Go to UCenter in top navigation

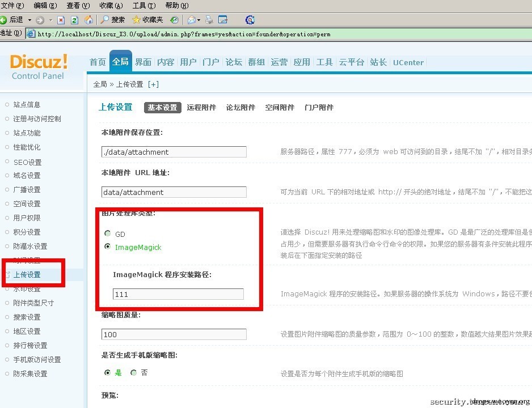408,62
